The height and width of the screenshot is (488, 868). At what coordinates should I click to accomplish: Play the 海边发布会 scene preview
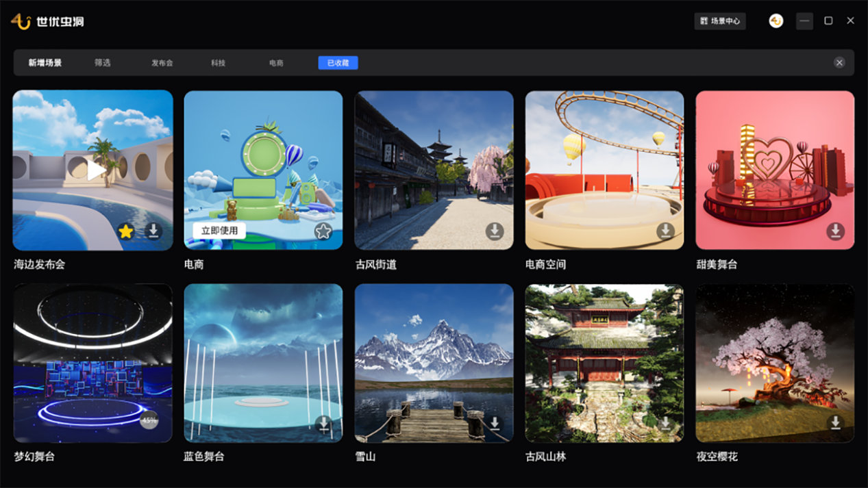point(96,170)
